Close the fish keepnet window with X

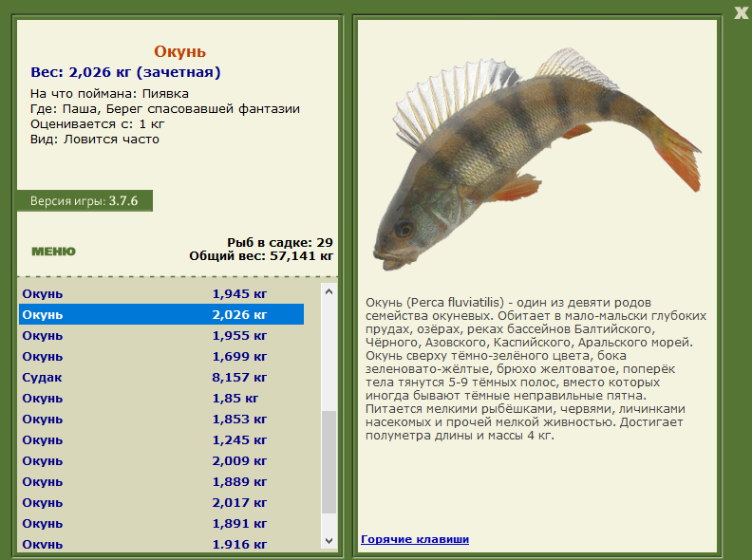coord(742,13)
